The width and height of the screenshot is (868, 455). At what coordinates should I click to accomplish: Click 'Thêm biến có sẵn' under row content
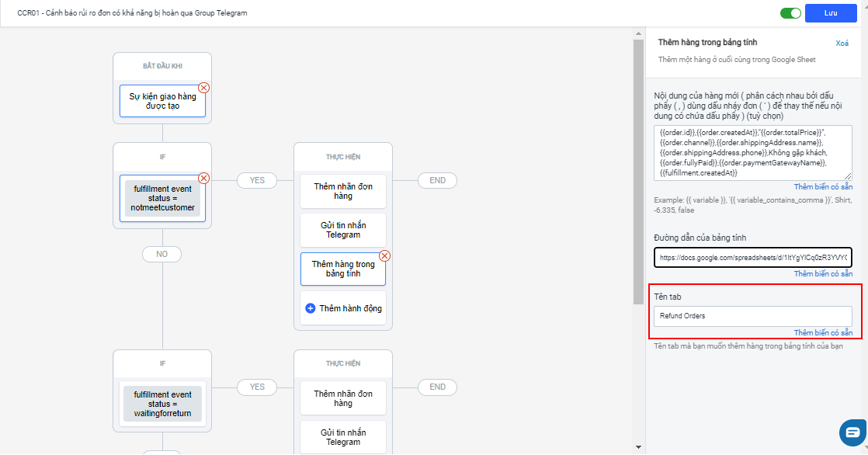click(x=823, y=187)
